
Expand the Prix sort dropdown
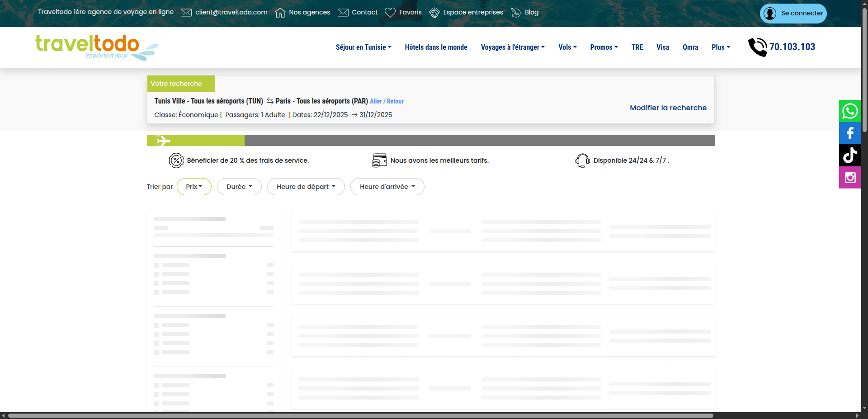[x=194, y=187]
